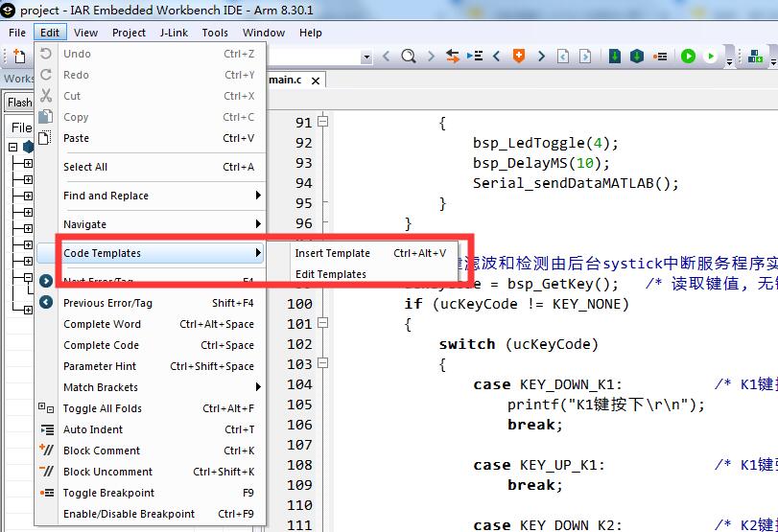This screenshot has width=778, height=532.
Task: Open the Tools menu
Action: pos(215,33)
